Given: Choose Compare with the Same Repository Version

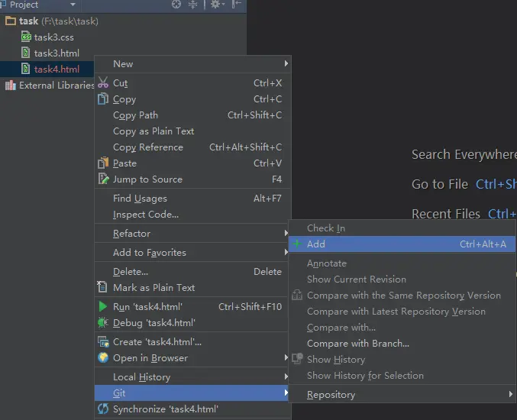Looking at the screenshot, I should pyautogui.click(x=402, y=296).
